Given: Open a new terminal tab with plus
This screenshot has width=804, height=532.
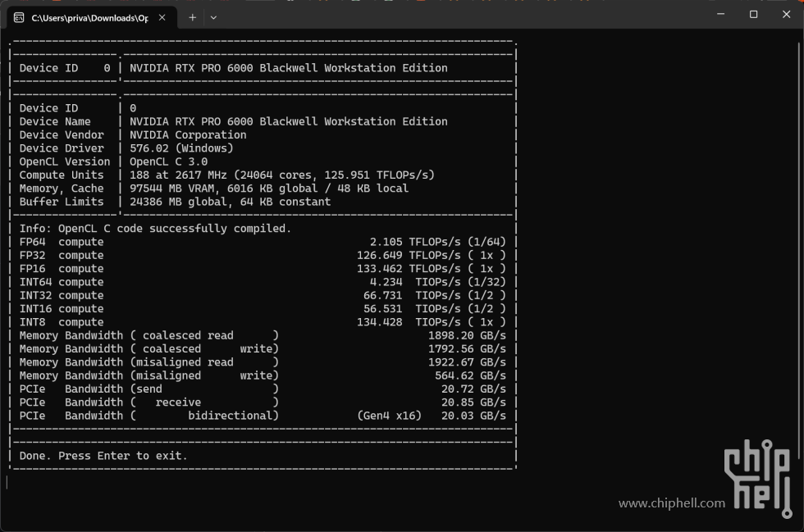Looking at the screenshot, I should 192,17.
